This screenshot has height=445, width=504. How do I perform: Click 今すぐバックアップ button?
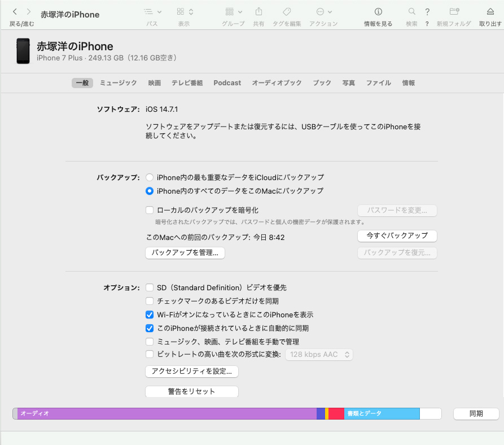point(397,235)
